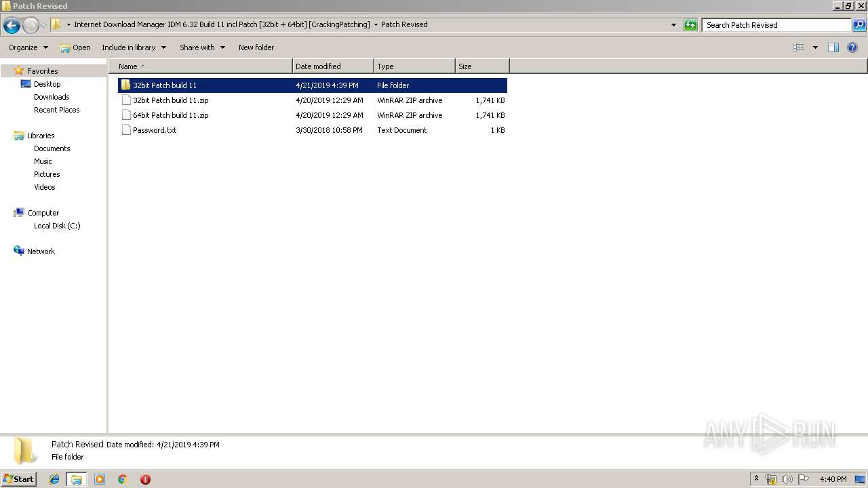Show hidden tray icons arrow
868x488 pixels.
(x=757, y=479)
